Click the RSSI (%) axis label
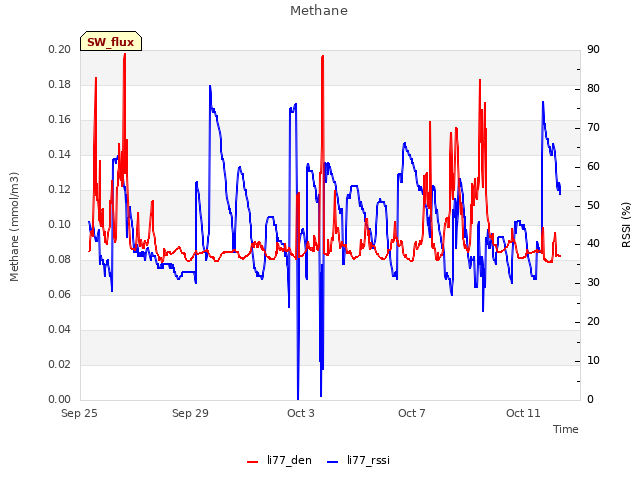The image size is (640, 480). [x=626, y=224]
